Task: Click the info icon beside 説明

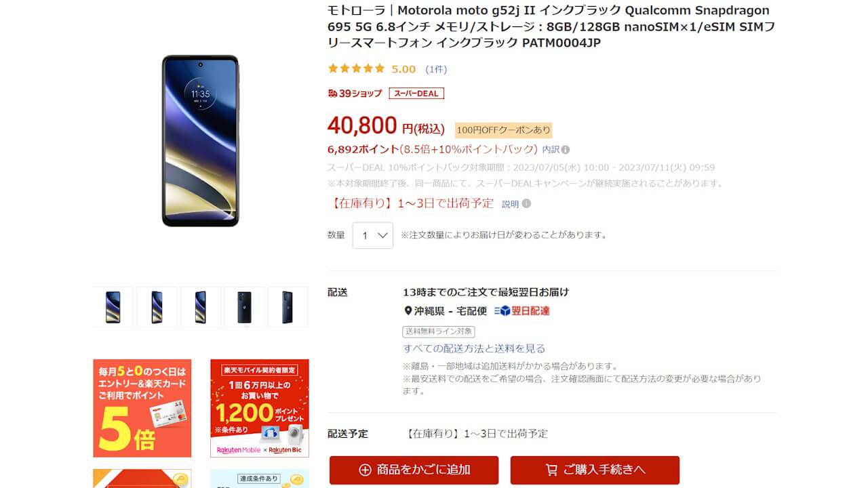Action: (x=526, y=203)
